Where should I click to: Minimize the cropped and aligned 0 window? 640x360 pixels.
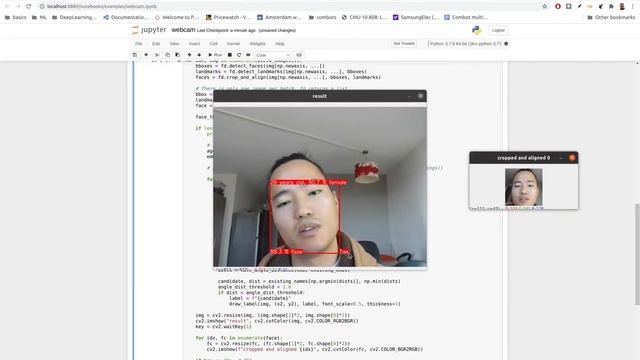[x=561, y=158]
